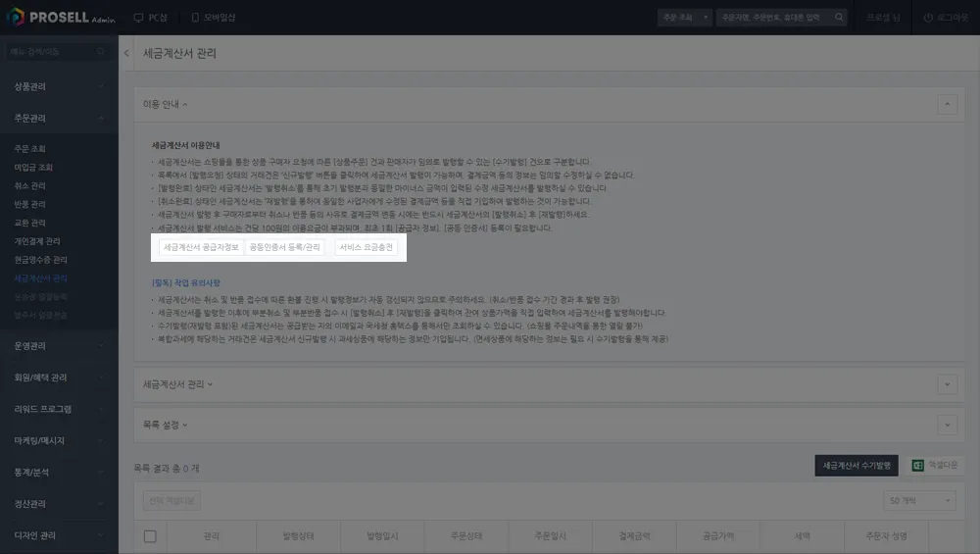Collapse the 주문관리 sidebar menu
The width and height of the screenshot is (980, 554).
tap(59, 119)
